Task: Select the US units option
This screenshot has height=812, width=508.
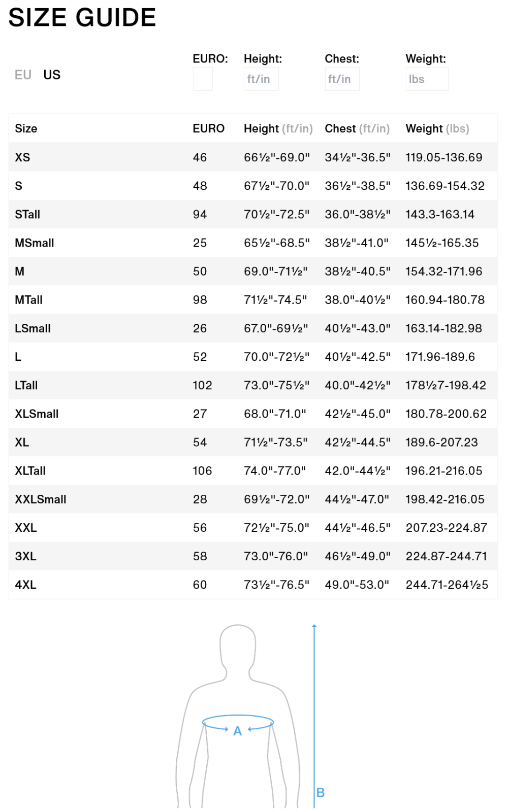Action: point(52,75)
